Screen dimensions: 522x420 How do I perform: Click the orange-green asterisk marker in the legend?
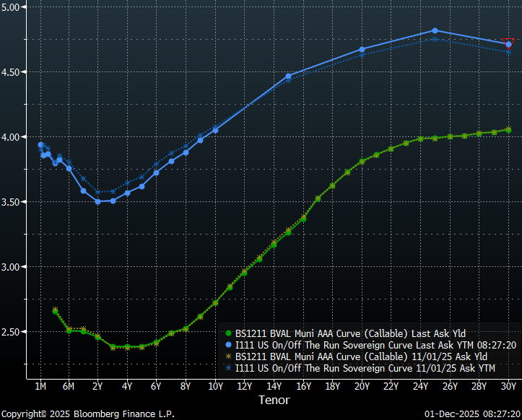[x=228, y=356]
